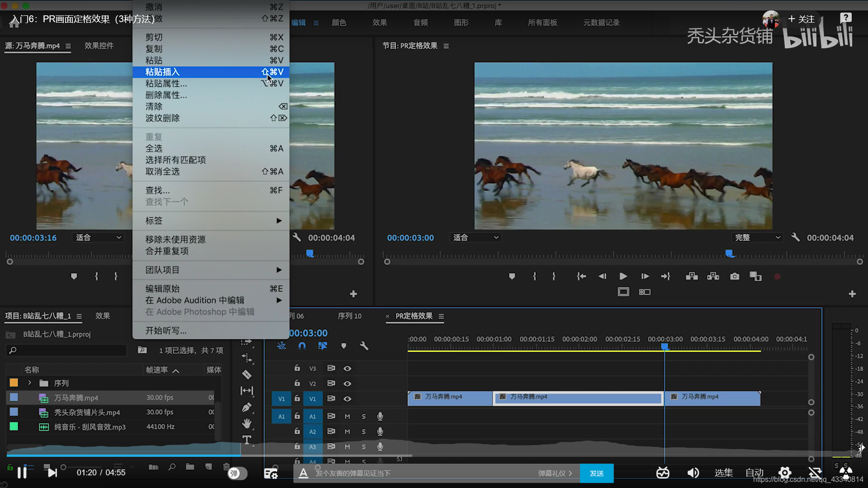Expand the 序列 folder in project panel
The height and width of the screenshot is (488, 868).
30,383
